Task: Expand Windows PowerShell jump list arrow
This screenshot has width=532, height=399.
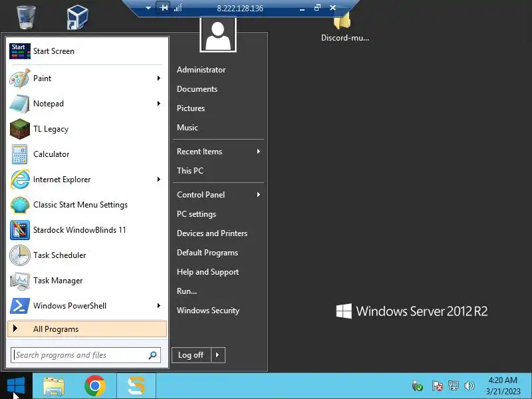Action: pos(159,306)
